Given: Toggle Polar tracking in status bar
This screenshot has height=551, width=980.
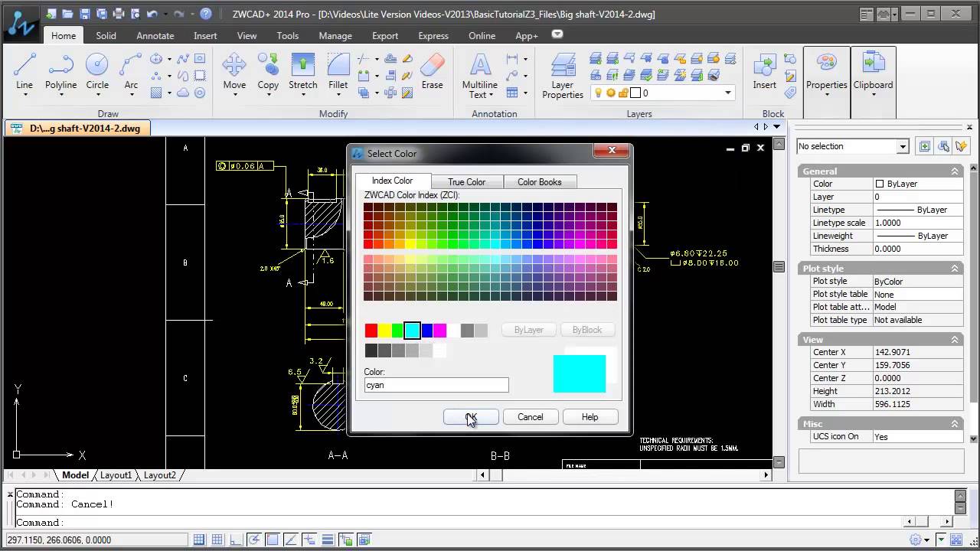Looking at the screenshot, I should tap(254, 540).
